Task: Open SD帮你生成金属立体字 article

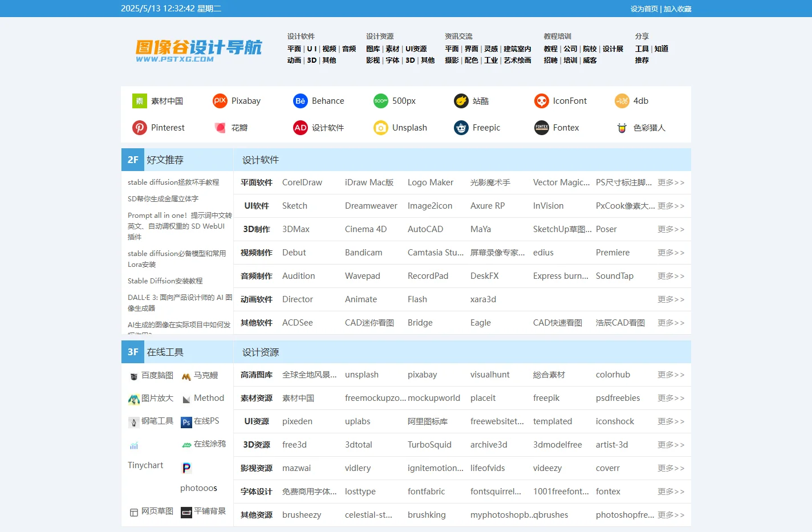Action: [163, 199]
